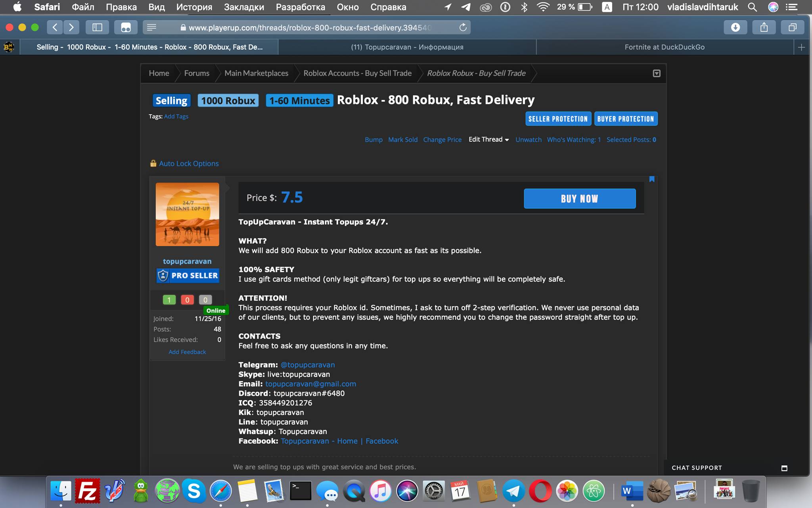Click the Seller Protection button
This screenshot has height=508, width=812.
(x=558, y=119)
